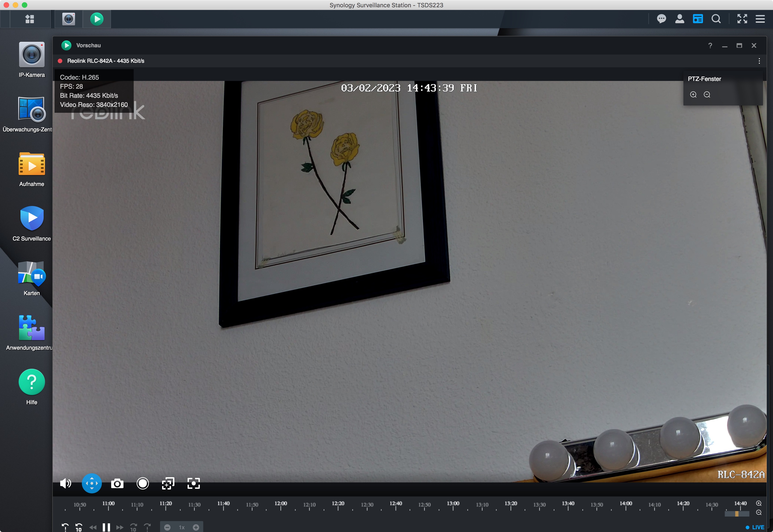Zoom in the timeline scale
The width and height of the screenshot is (773, 532).
759,503
